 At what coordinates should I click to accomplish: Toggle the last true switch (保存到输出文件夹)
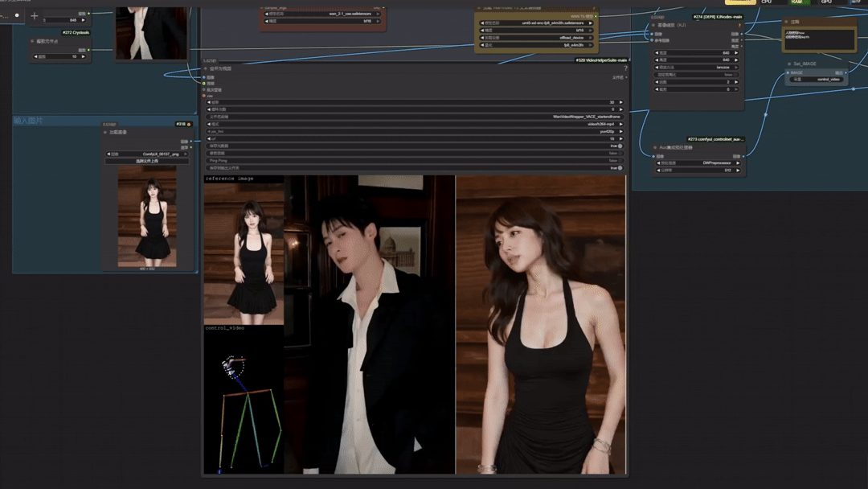[x=620, y=168]
